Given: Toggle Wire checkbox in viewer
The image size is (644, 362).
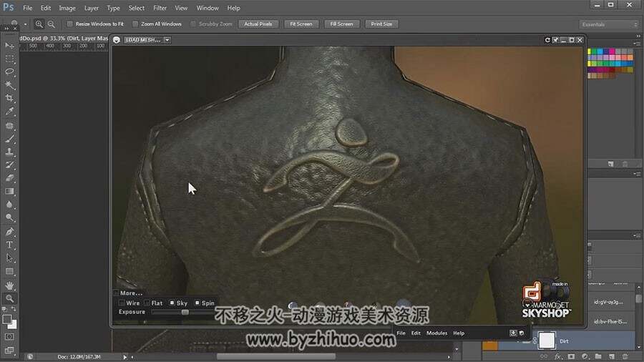Looking at the screenshot, I should click(122, 303).
